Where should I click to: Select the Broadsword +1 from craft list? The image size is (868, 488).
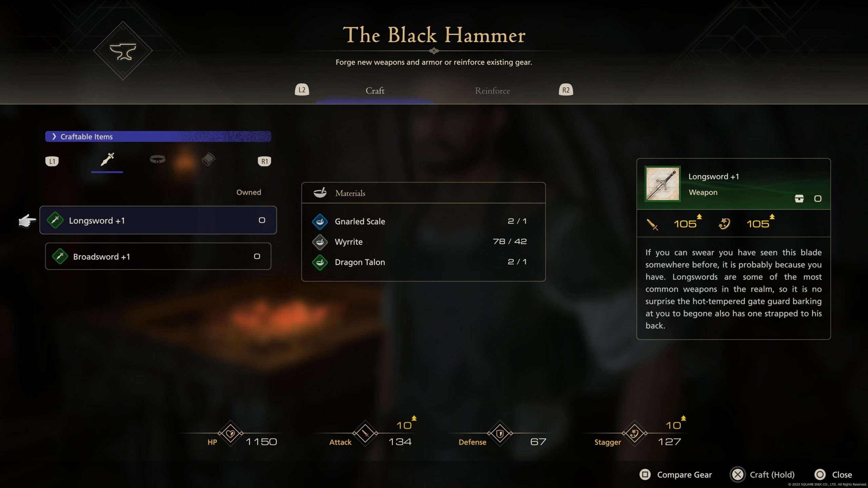[157, 256]
